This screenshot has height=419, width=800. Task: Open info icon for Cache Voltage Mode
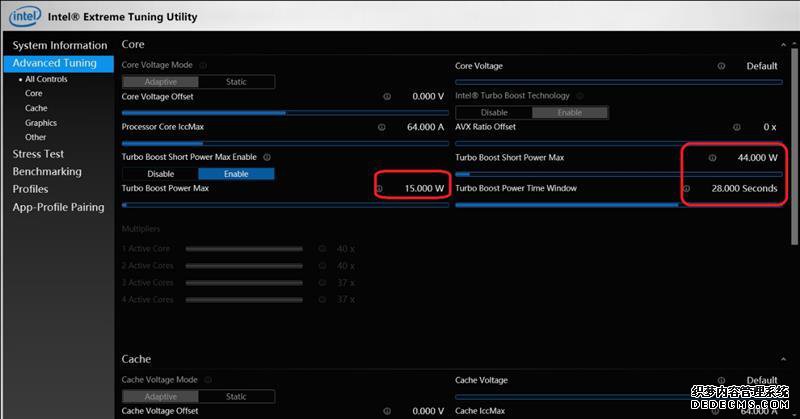208,380
